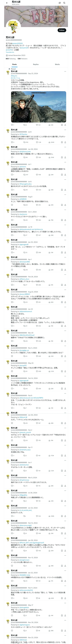
Task: Repost the pinned Skyrim post
Action: pos(25,125)
